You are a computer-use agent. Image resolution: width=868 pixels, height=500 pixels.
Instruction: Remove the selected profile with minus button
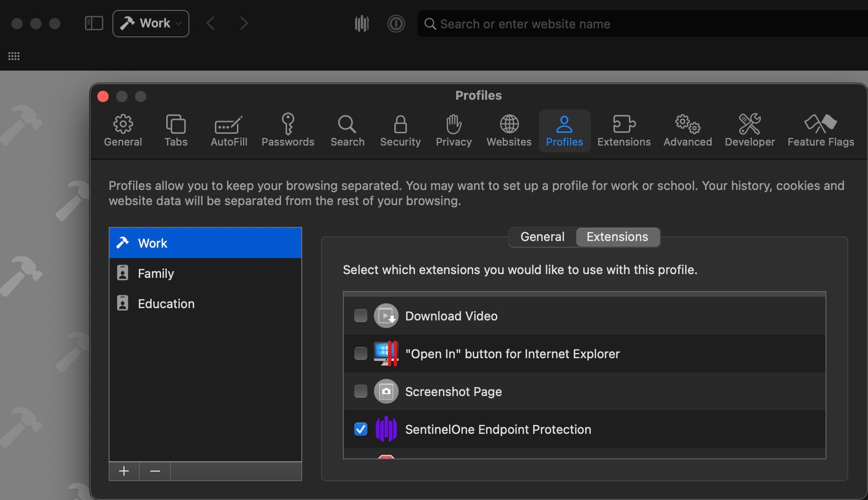(155, 471)
